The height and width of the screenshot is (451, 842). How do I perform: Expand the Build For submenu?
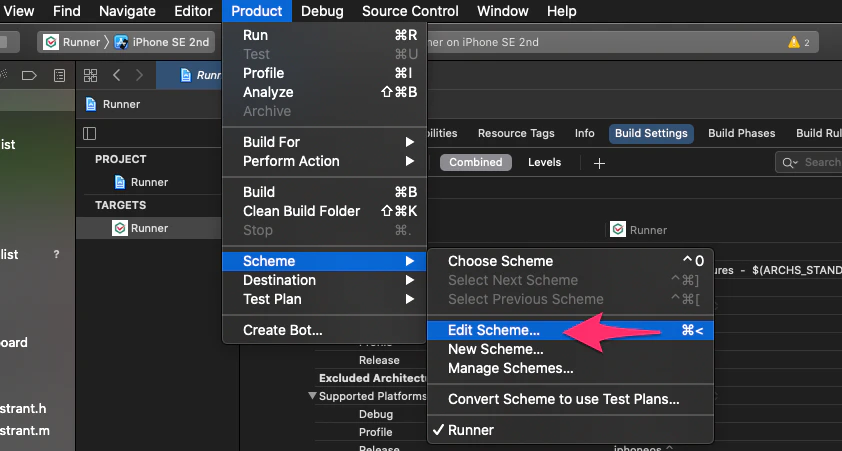tap(324, 142)
